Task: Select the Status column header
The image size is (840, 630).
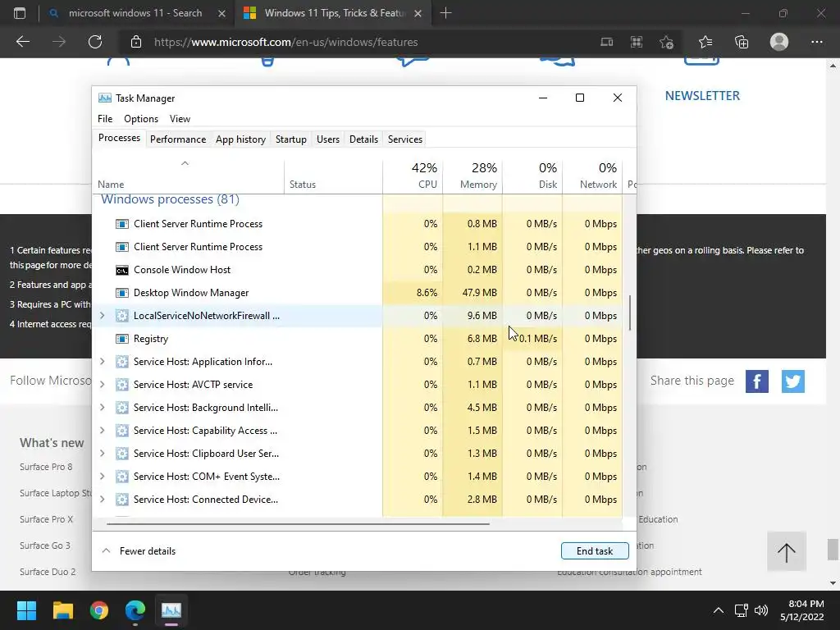Action: coord(333,176)
